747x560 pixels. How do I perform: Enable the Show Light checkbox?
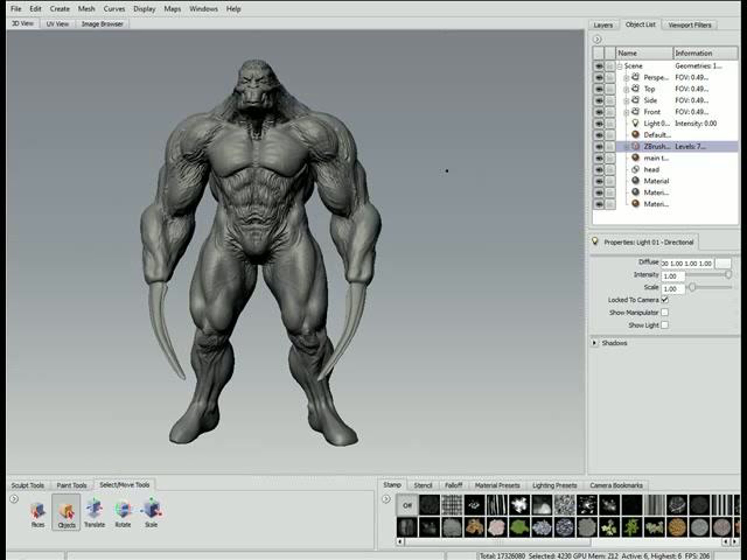click(x=665, y=325)
